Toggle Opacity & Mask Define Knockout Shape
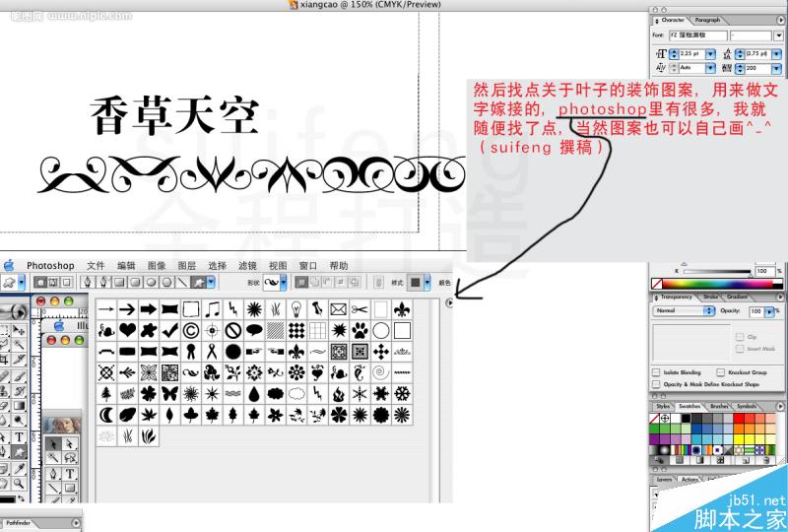 pyautogui.click(x=656, y=384)
